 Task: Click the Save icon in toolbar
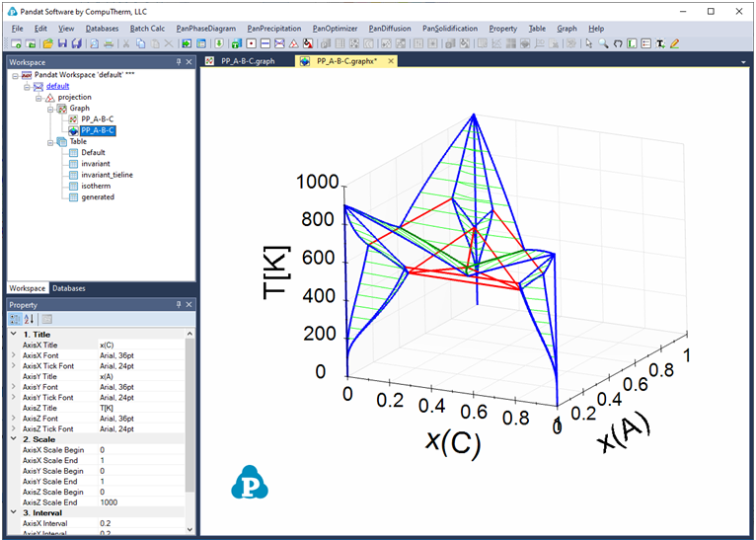coord(62,44)
